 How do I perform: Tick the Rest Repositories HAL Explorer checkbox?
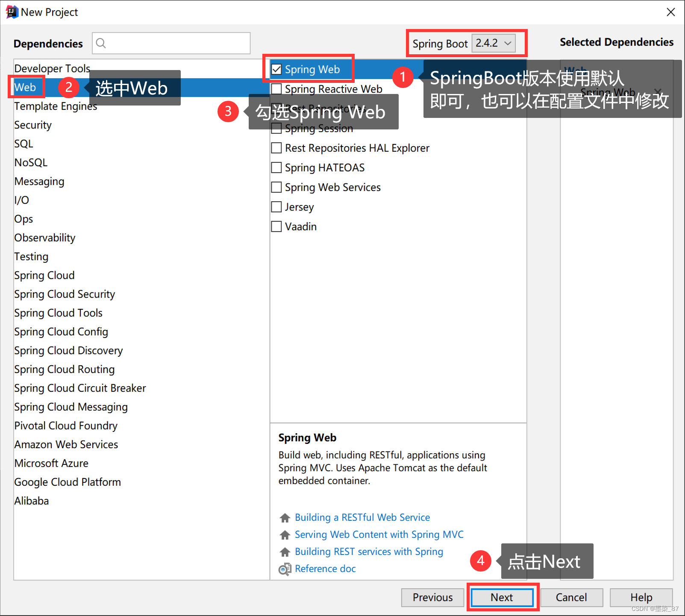tap(276, 148)
